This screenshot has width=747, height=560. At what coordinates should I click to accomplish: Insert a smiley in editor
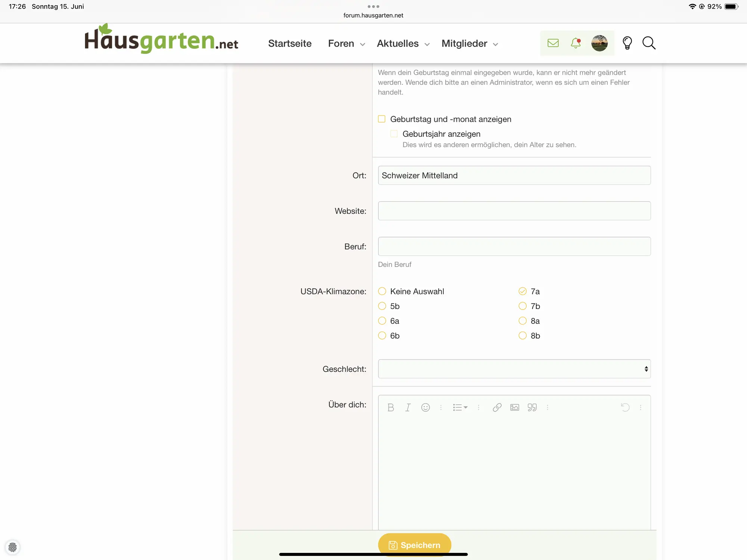coord(425,407)
